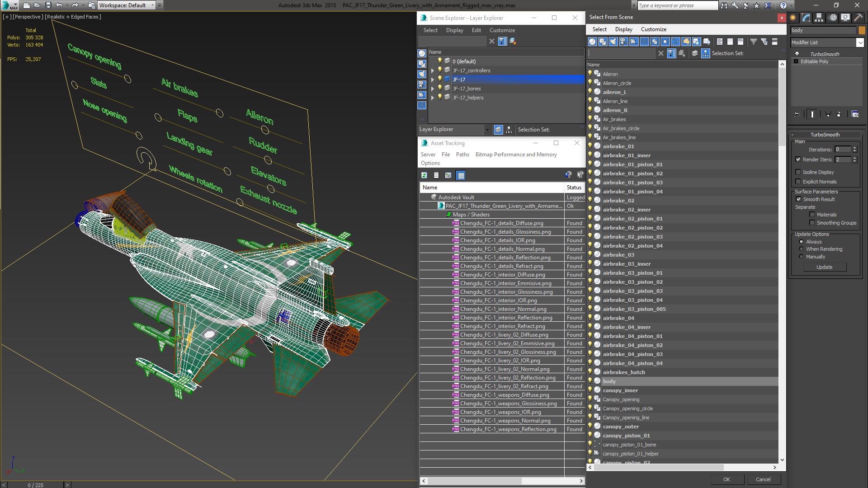Undo the last scene operation
868x488 pixels.
click(59, 5)
